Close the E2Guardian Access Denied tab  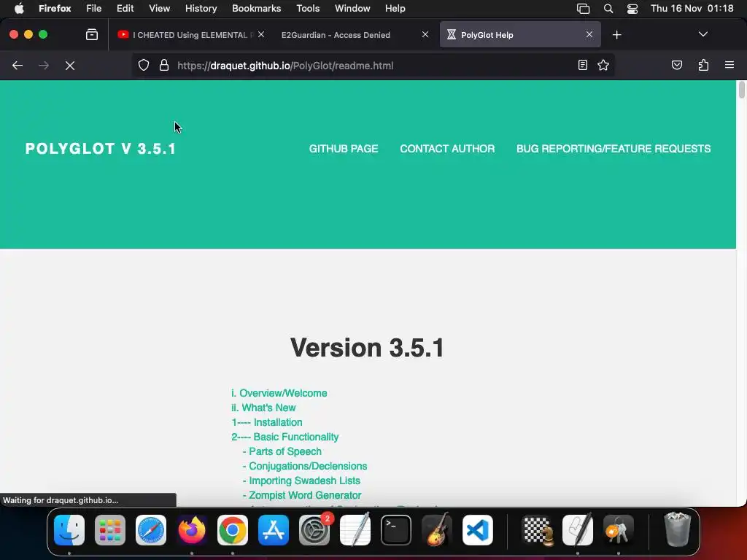(x=425, y=34)
